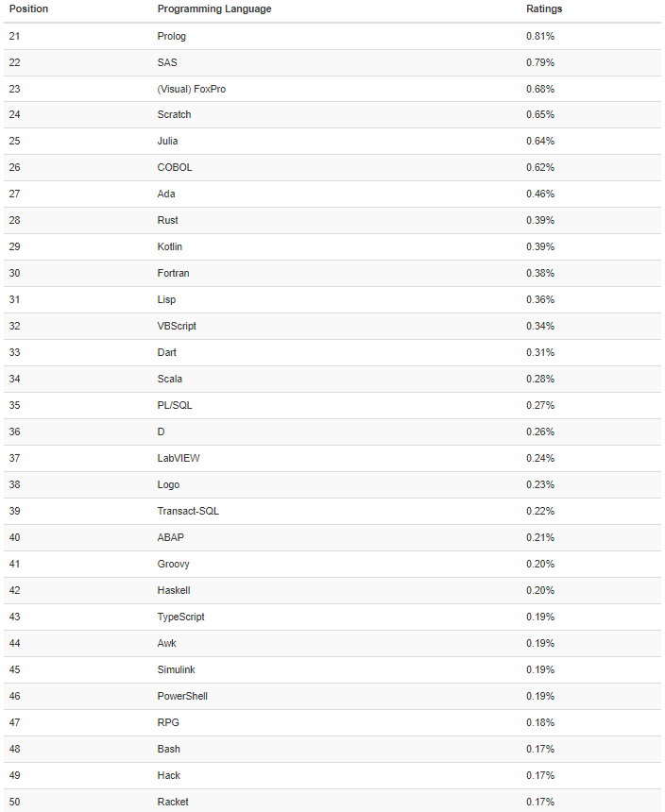Select the Transact-SQL entry
This screenshot has width=665, height=812.
(188, 511)
